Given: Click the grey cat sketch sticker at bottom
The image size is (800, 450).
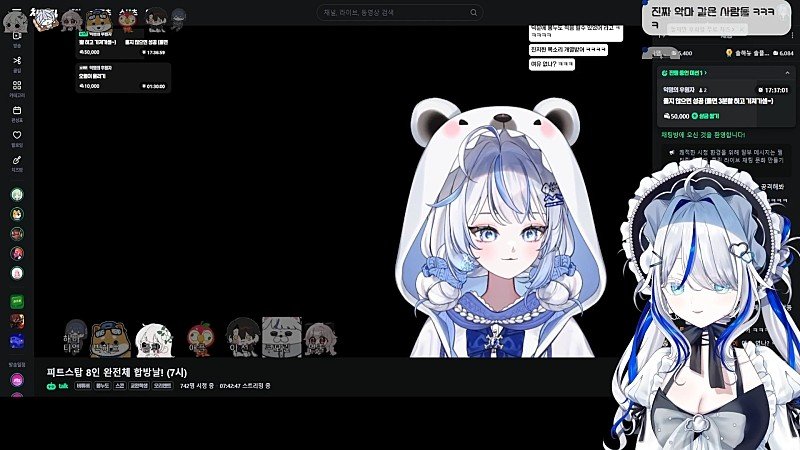Looking at the screenshot, I should [281, 337].
